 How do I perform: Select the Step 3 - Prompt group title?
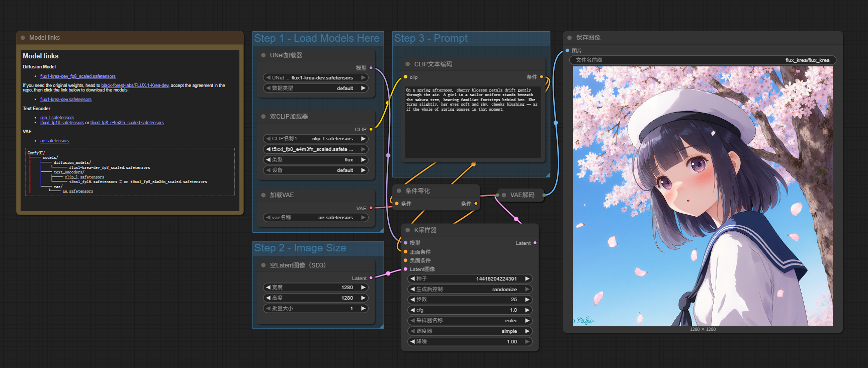[x=431, y=38]
